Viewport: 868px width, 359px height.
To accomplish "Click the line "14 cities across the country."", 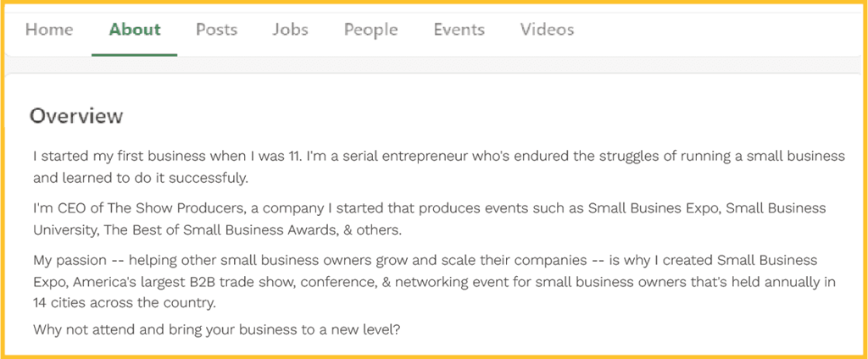I will (125, 304).
